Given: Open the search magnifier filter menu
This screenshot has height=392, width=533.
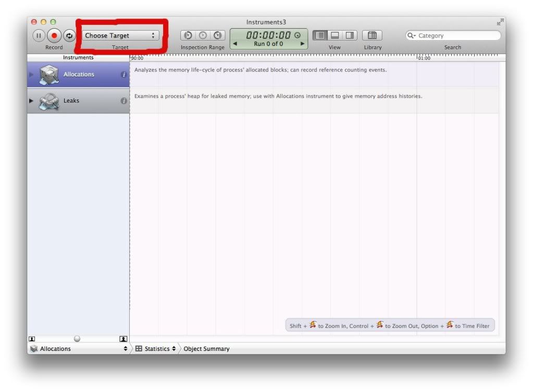Looking at the screenshot, I should (411, 35).
